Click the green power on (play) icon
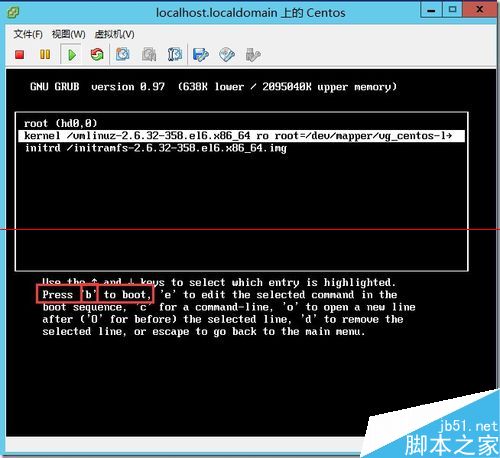 point(72,55)
